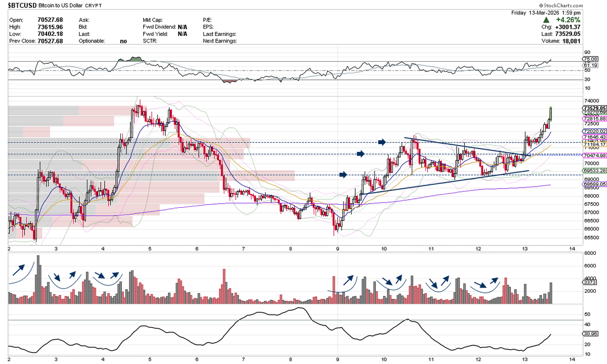Click the 65500 price axis label
The height and width of the screenshot is (364, 607).
click(591, 237)
